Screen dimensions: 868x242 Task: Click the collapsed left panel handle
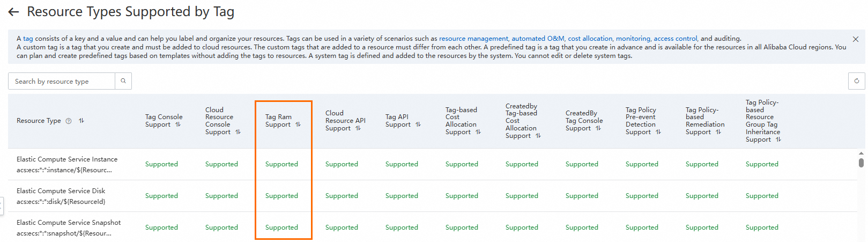2,206
